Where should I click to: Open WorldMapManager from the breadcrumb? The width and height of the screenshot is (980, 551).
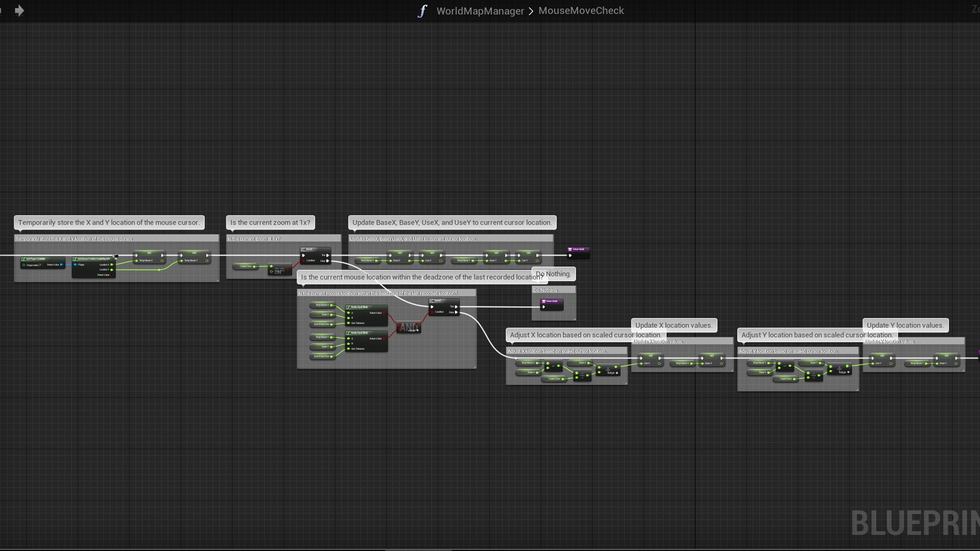480,11
